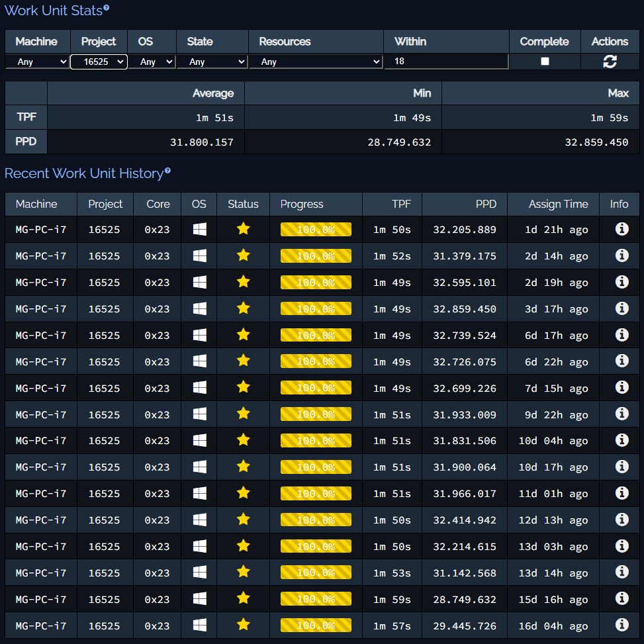
Task: Open the Project dropdown showing 16525
Action: (x=99, y=62)
